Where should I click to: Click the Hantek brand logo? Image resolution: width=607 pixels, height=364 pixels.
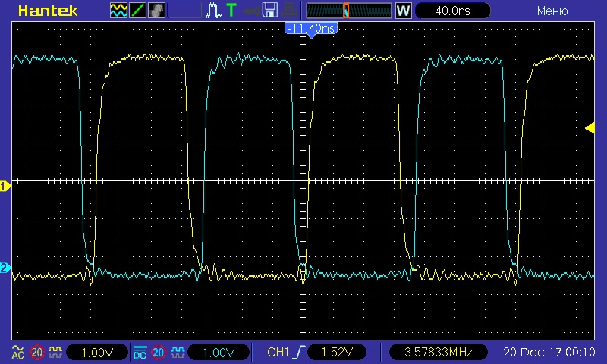point(48,11)
